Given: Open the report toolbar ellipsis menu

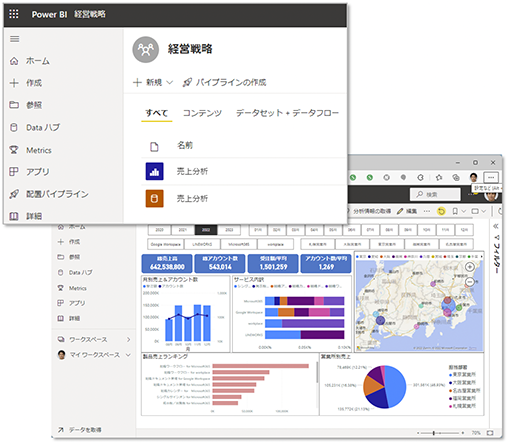Looking at the screenshot, I should point(426,211).
